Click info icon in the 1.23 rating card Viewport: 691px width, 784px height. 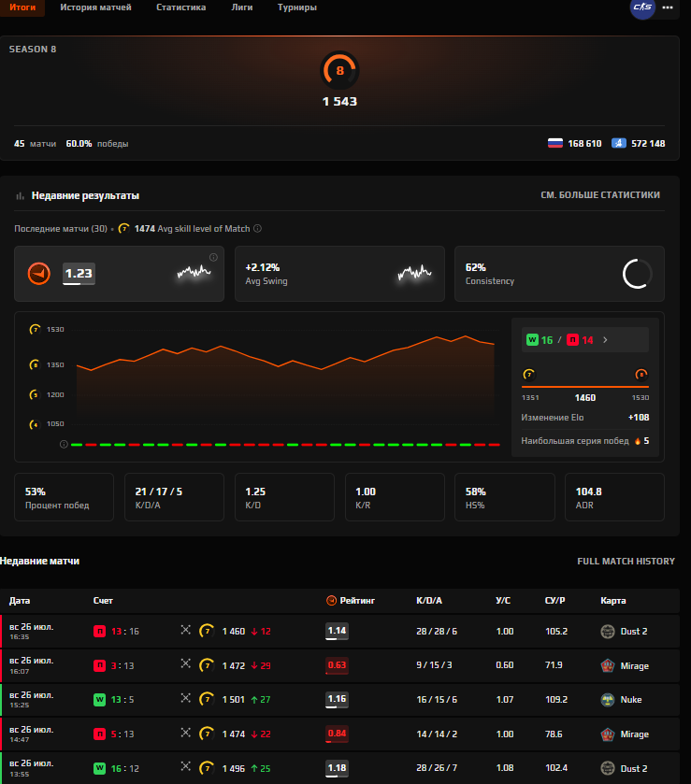click(x=213, y=258)
